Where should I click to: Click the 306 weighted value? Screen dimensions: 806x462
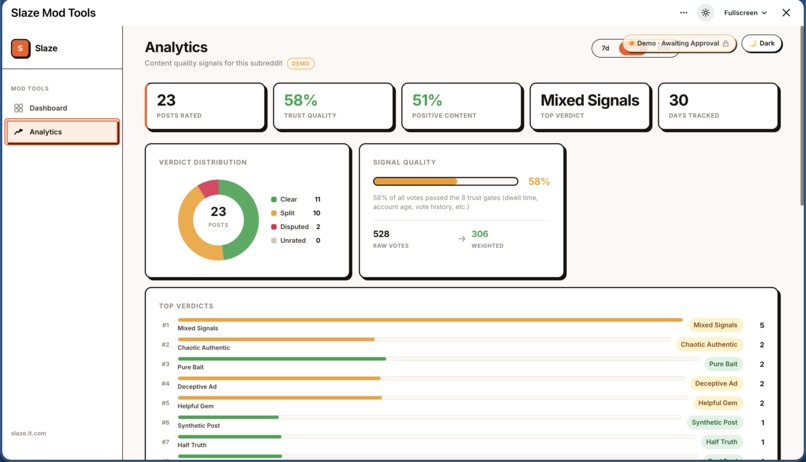(480, 234)
